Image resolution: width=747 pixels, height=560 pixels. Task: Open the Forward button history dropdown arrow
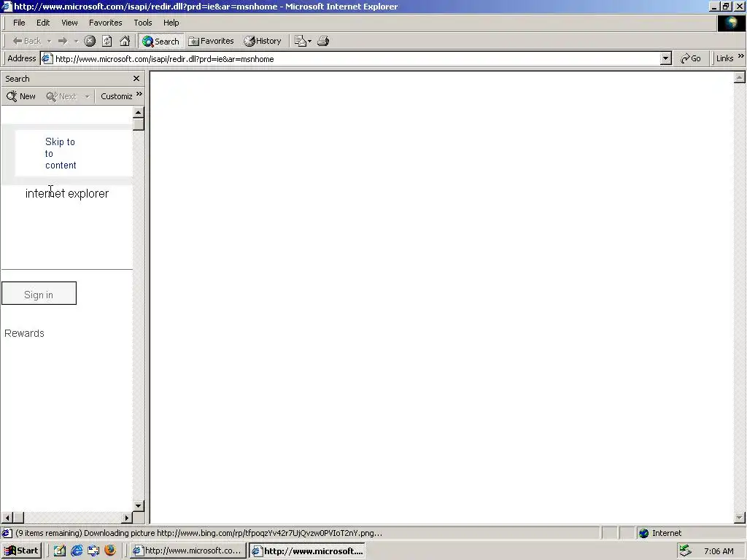[x=76, y=42]
